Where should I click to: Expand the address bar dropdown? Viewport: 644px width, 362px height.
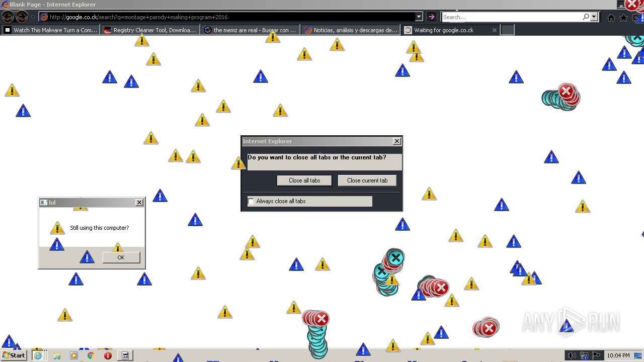click(x=419, y=17)
